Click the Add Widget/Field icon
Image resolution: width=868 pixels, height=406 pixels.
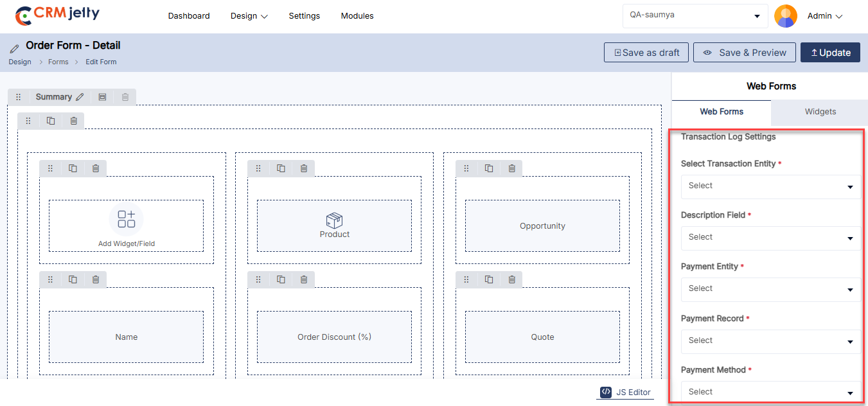(127, 218)
